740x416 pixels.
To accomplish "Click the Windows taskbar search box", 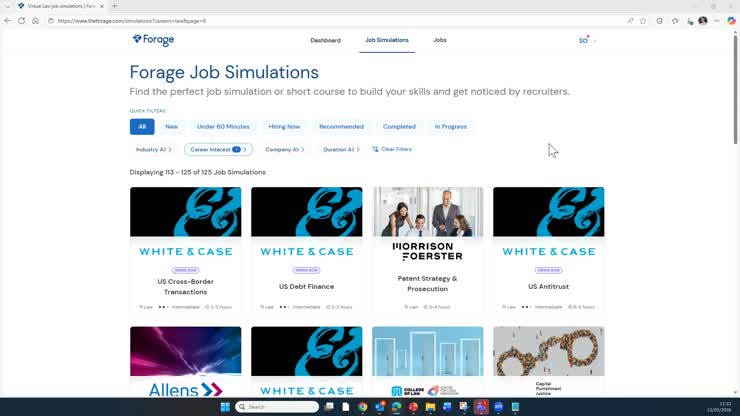I will [x=277, y=407].
